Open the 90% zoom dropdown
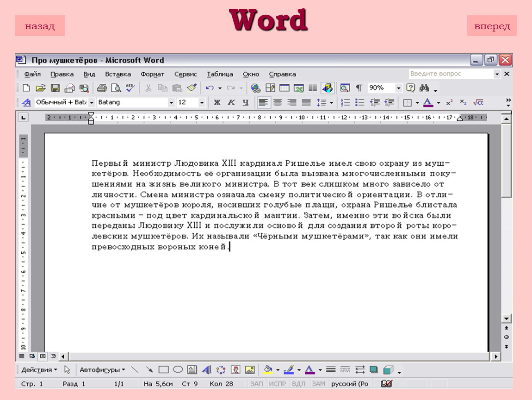The width and height of the screenshot is (532, 400). pos(399,88)
